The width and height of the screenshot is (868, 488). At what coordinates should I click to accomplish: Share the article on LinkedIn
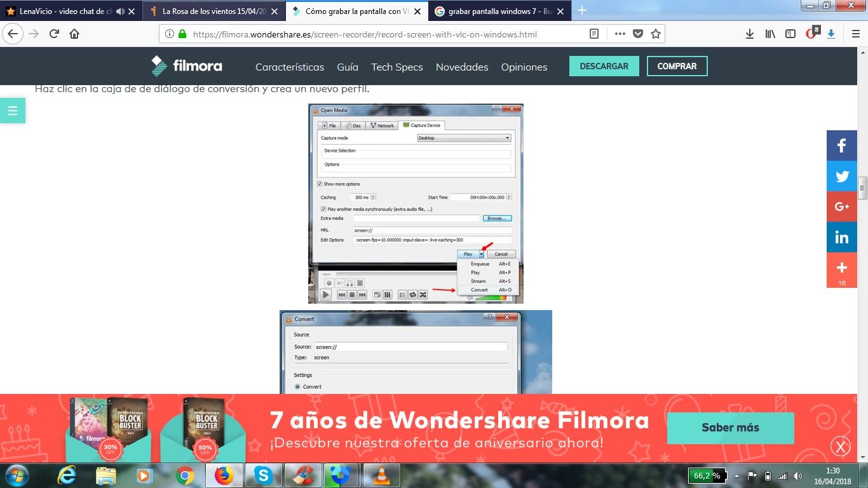[842, 237]
